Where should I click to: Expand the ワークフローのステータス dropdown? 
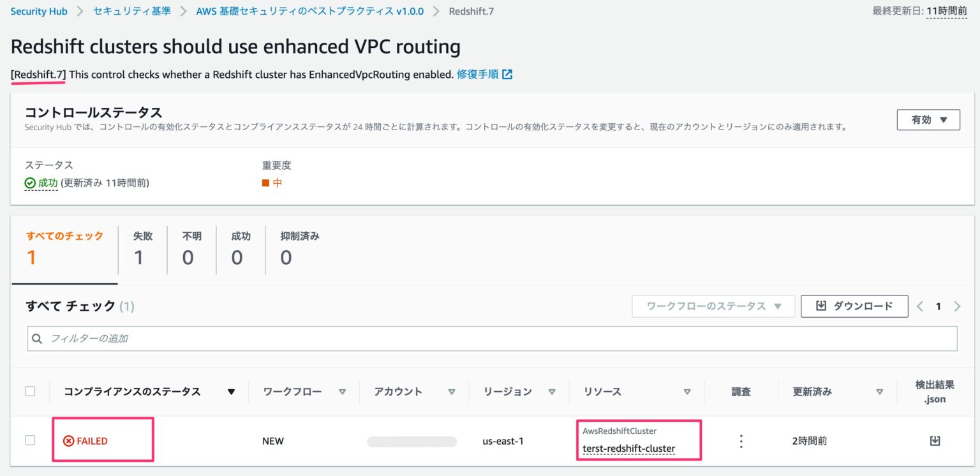coord(713,306)
